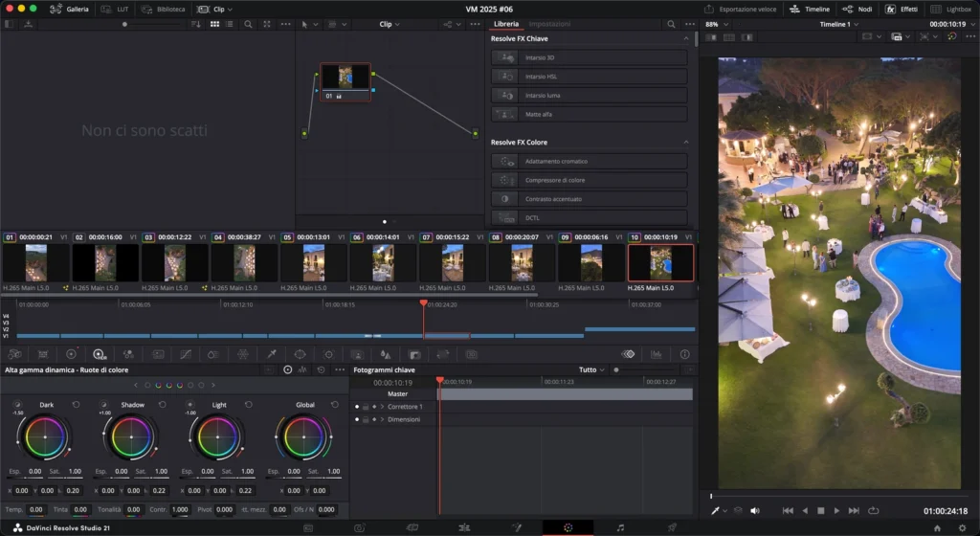Select the Adattamento cromatico effect
980x536 pixels.
click(x=590, y=161)
